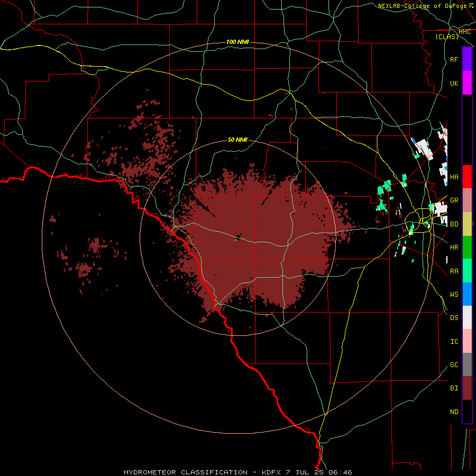Click the HYDROMETEOR CLASSIFICATION title text
Image resolution: width=476 pixels, height=476 pixels.
(186, 472)
